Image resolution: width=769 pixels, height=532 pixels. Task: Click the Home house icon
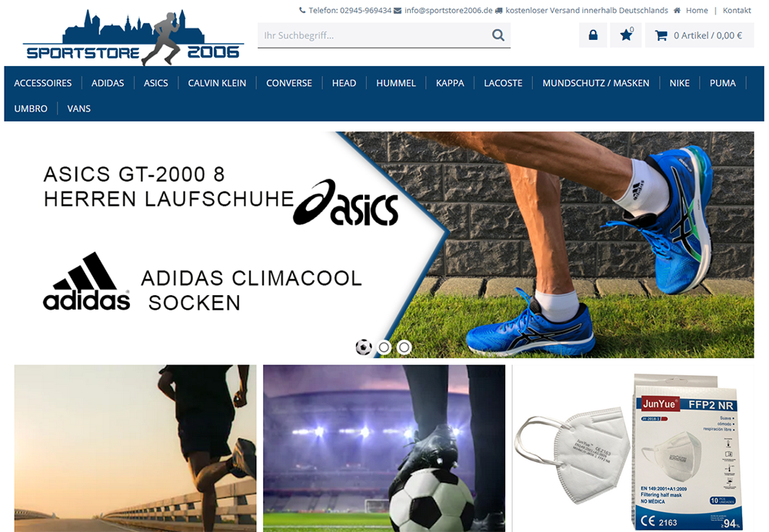click(677, 10)
